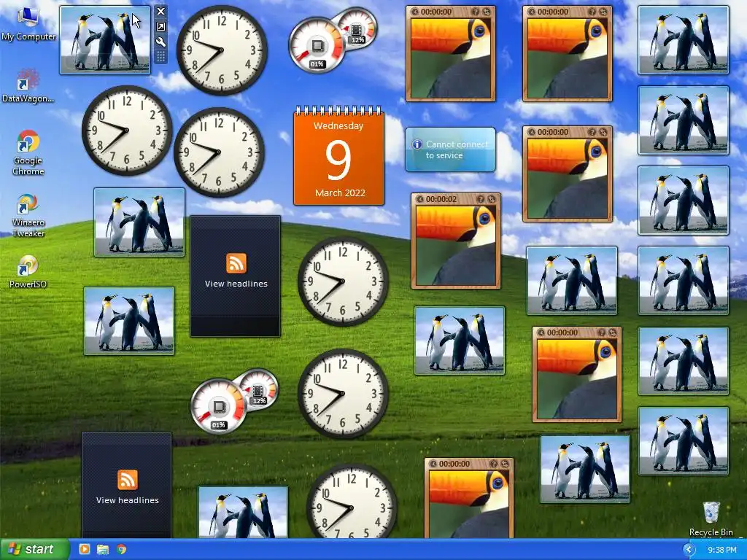Pause timer on puzzle showing 00:00:02
The image size is (747, 560).
coord(420,199)
